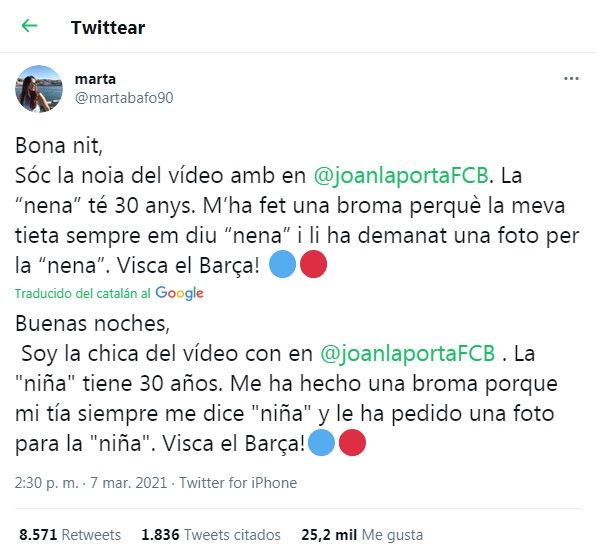Viewport: 596px width, 559px height.
Task: Click @joanlaportaFCB mention in Spanish translation
Action: pos(407,354)
